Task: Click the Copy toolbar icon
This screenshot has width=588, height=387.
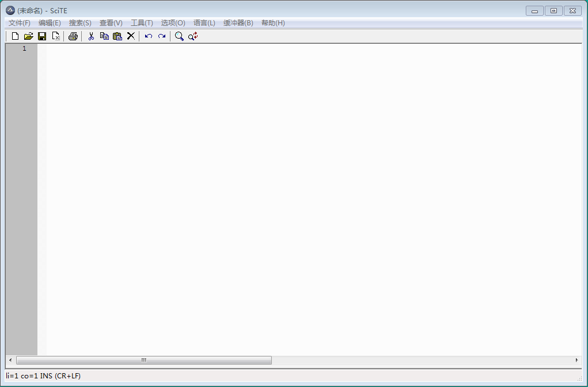Action: [104, 36]
